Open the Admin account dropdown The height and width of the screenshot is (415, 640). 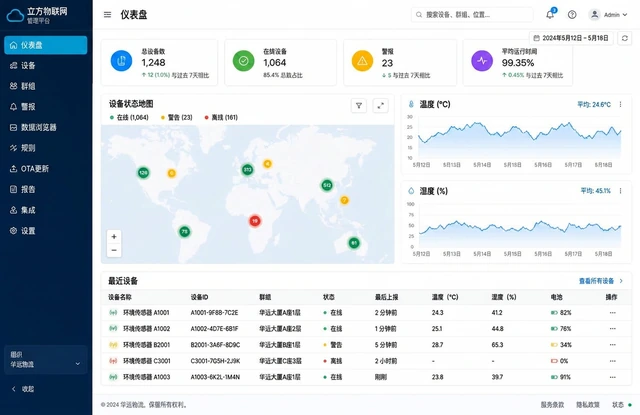pos(608,15)
